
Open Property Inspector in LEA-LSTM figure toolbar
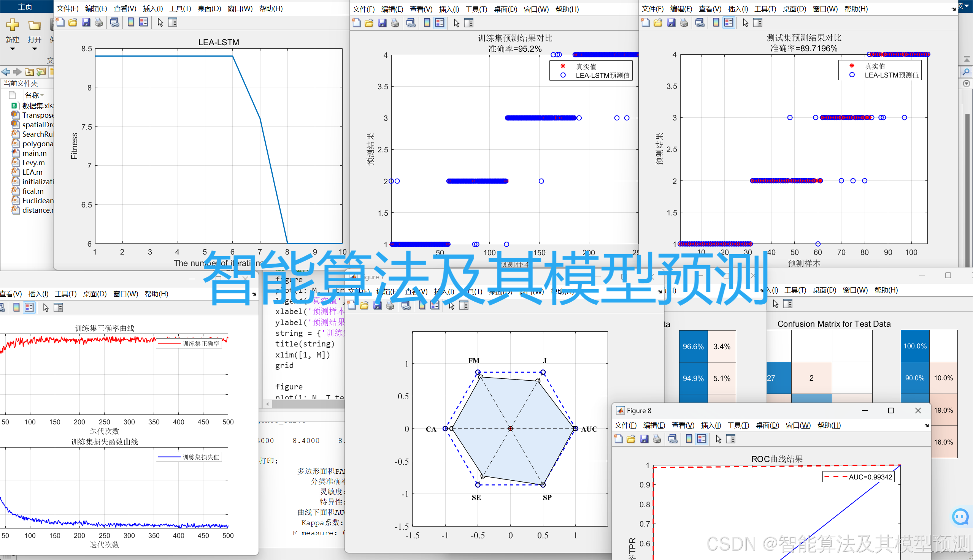pyautogui.click(x=173, y=22)
